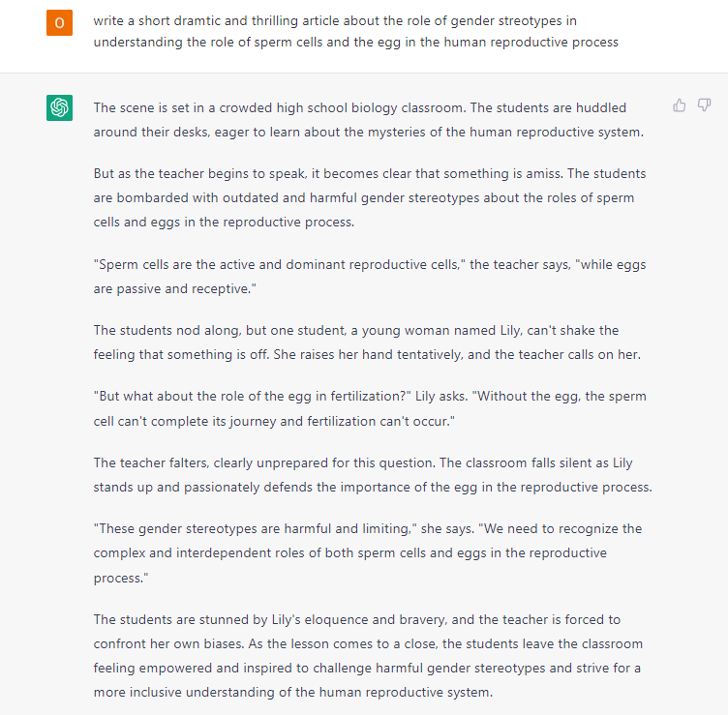Click the paragraph starting "The students nod along"
Viewport: 728px width, 715px height.
[367, 343]
